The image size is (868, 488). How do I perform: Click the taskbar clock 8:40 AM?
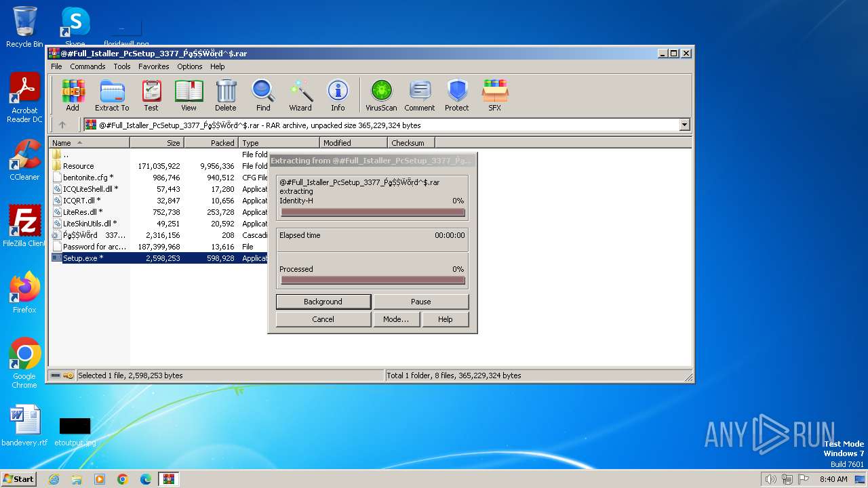click(x=833, y=479)
